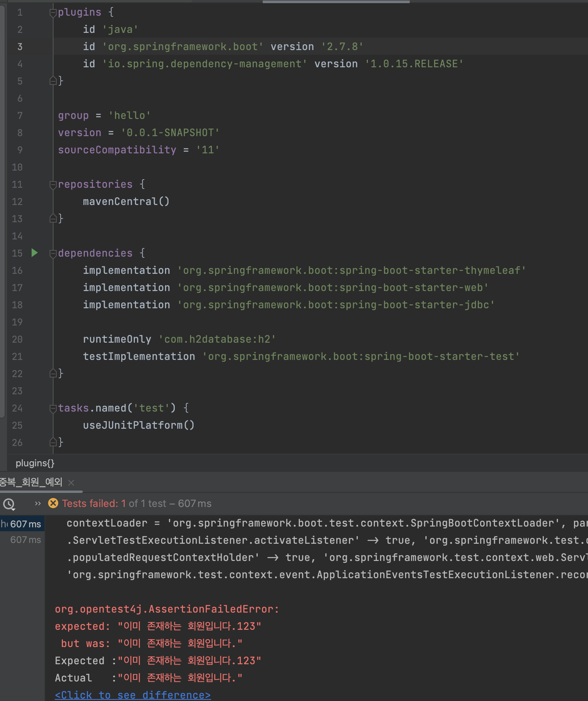Screen dimensions: 588x701
Task: Click the 'test' string in tasks.named
Action: [x=152, y=408]
